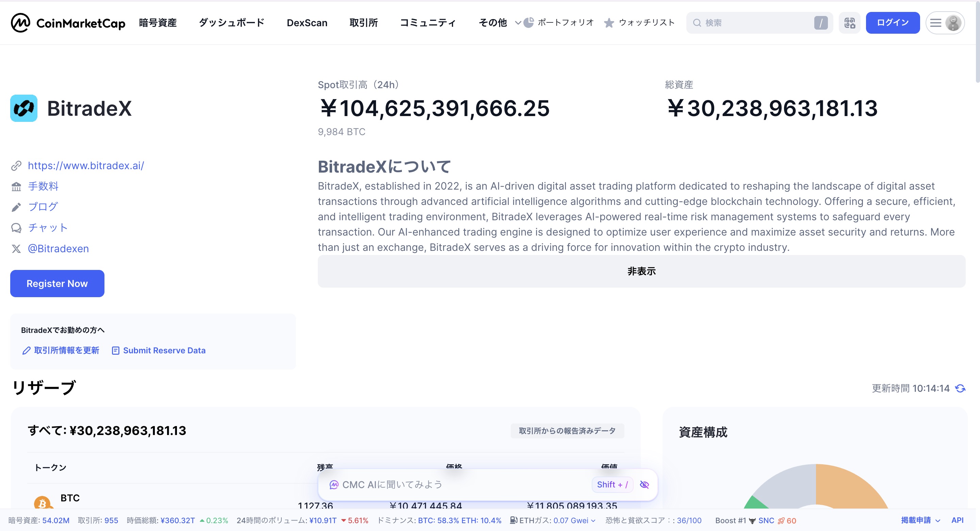Click the bank icon beside 手数料

click(x=16, y=187)
